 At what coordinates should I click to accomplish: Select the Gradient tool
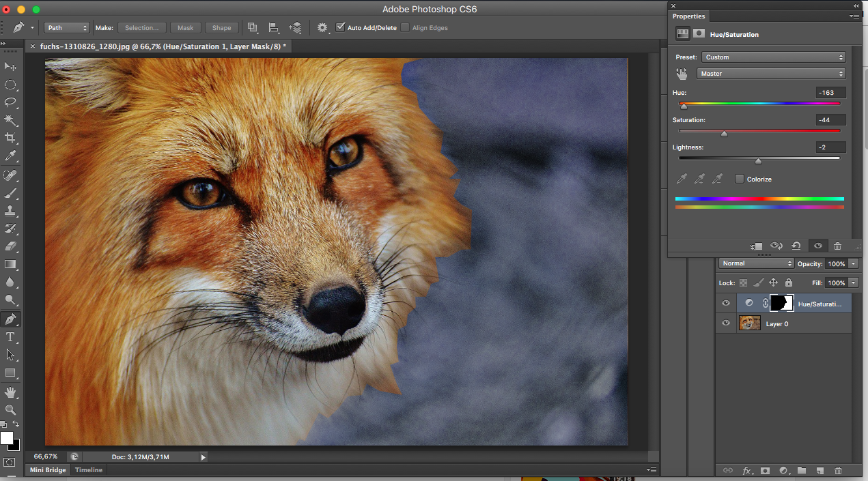[10, 265]
